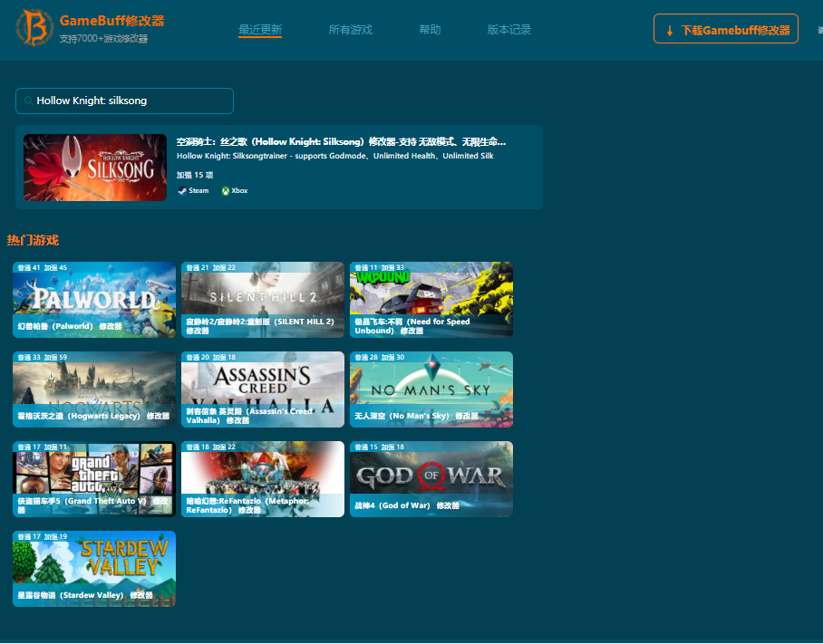Image resolution: width=823 pixels, height=644 pixels.
Task: Open the God of War trainer card
Action: click(431, 479)
